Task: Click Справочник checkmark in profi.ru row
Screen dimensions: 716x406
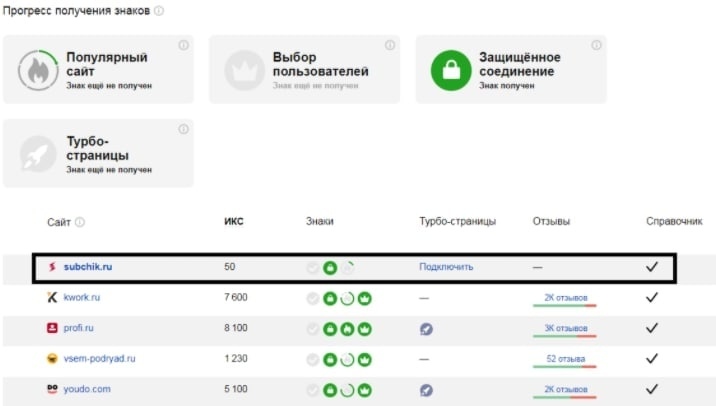Action: point(652,328)
